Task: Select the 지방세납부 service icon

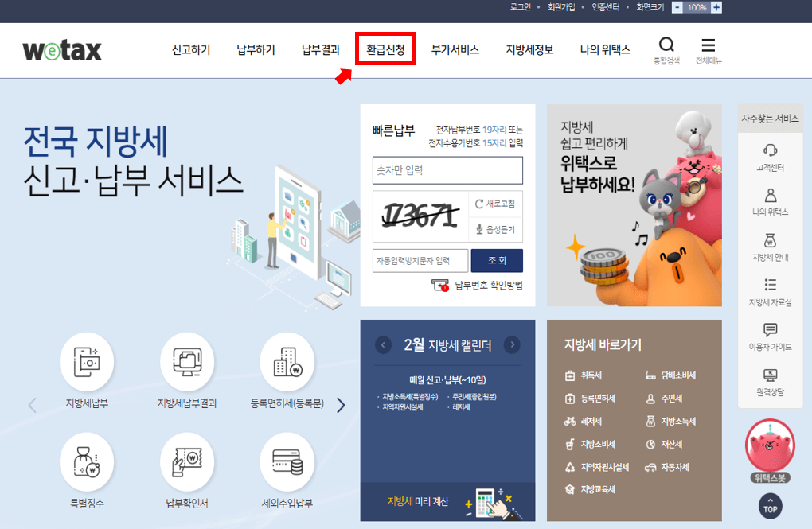Action: pyautogui.click(x=87, y=360)
